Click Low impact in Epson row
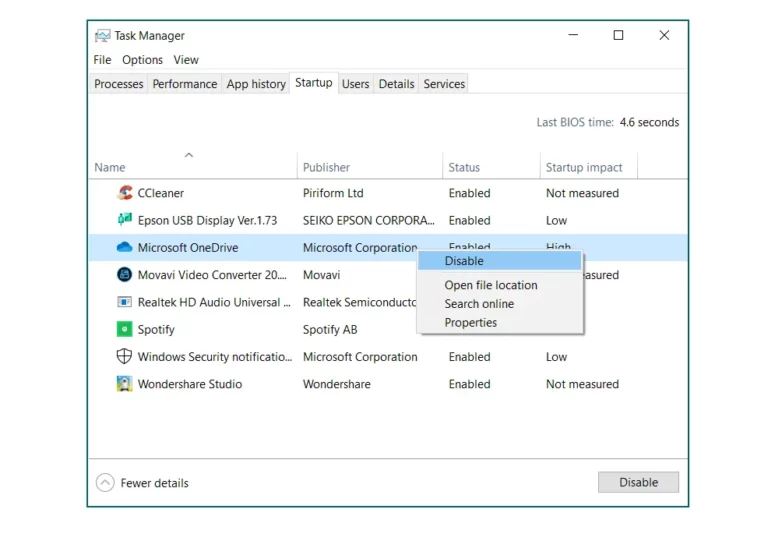This screenshot has height=534, width=768. pos(556,220)
